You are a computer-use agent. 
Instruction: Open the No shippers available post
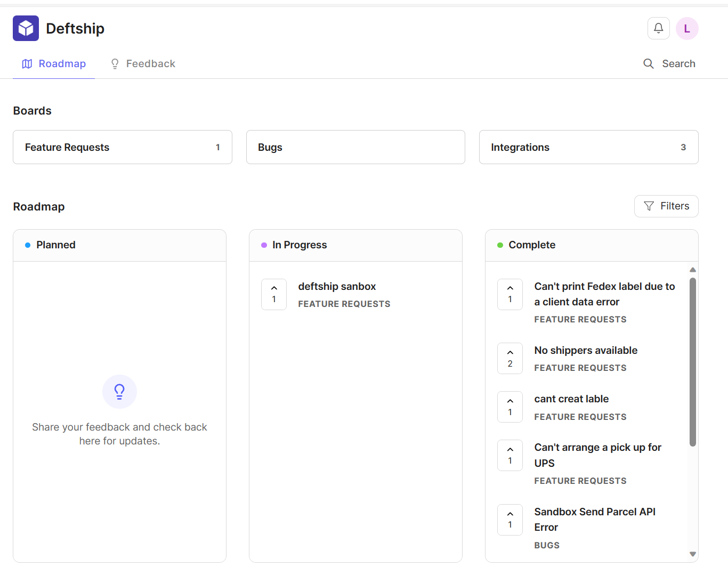coord(586,351)
